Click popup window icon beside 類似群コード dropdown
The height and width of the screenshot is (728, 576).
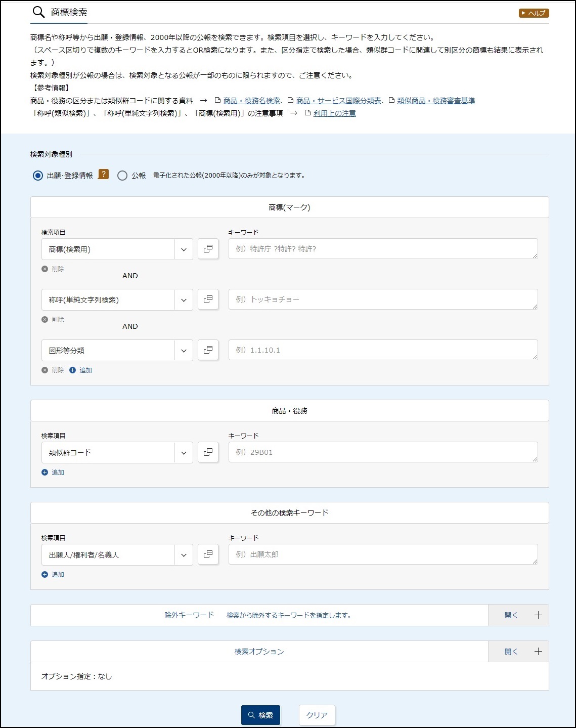(208, 452)
